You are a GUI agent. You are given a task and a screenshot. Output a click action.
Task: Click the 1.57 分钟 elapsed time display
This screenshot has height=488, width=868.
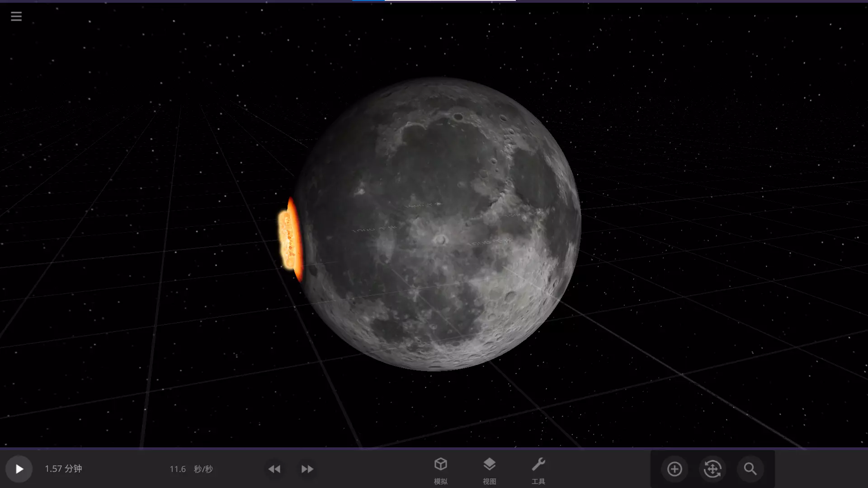(63, 469)
